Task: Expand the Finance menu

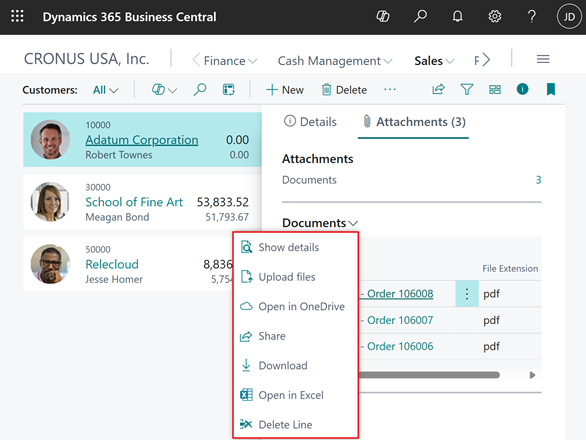Action: [x=230, y=61]
